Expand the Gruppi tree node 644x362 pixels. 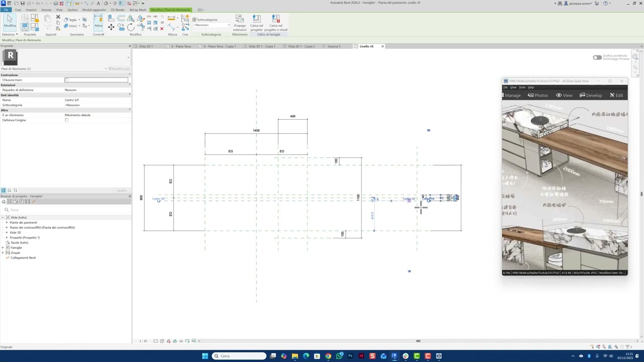click(3, 252)
